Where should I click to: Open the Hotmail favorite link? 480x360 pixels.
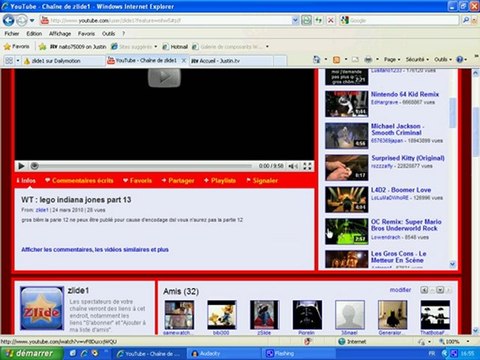[x=175, y=47]
